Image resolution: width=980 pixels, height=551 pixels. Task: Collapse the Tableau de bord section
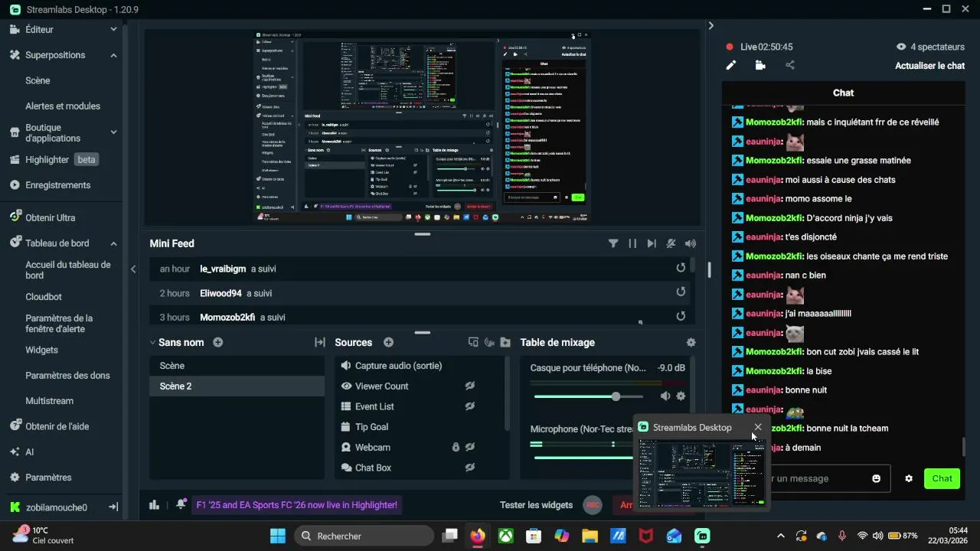tap(113, 243)
